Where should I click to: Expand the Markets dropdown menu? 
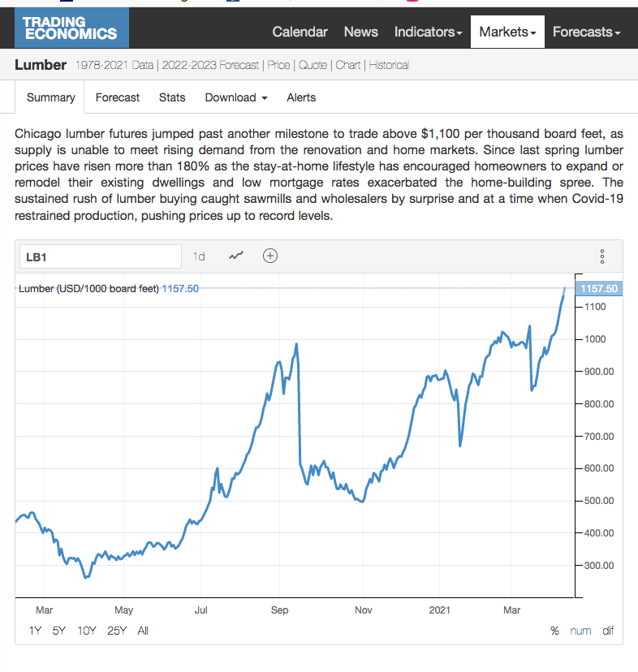point(507,32)
